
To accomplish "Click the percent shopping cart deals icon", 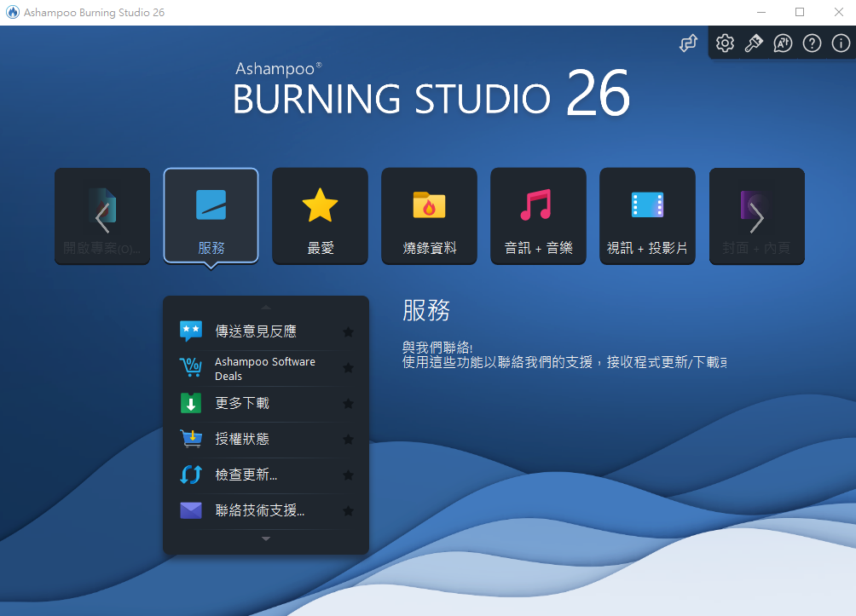I will pos(191,367).
